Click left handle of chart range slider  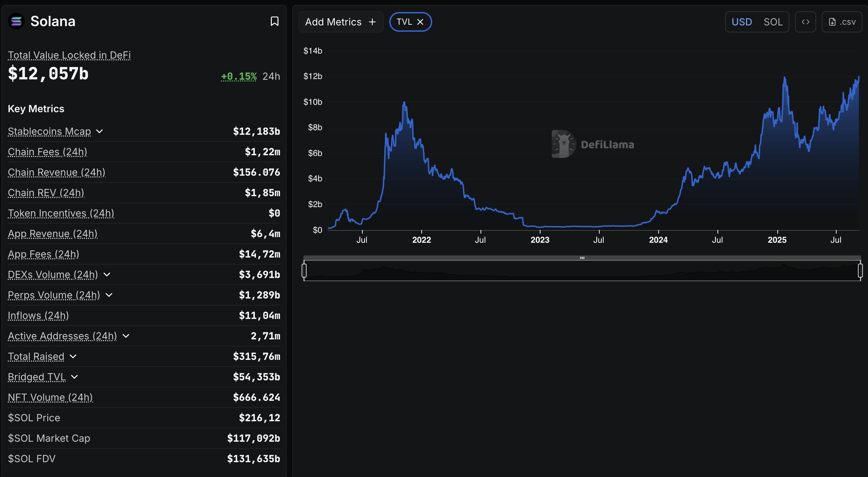tap(304, 271)
